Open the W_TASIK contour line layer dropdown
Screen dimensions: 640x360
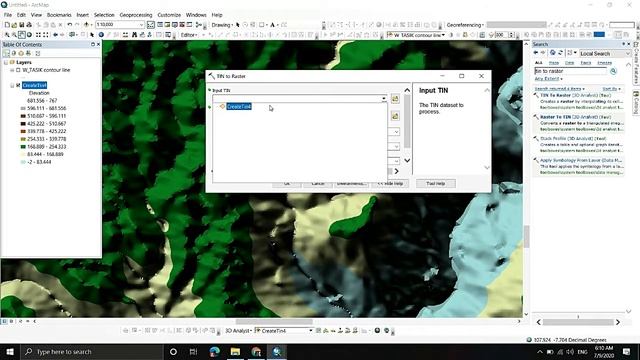tap(443, 35)
